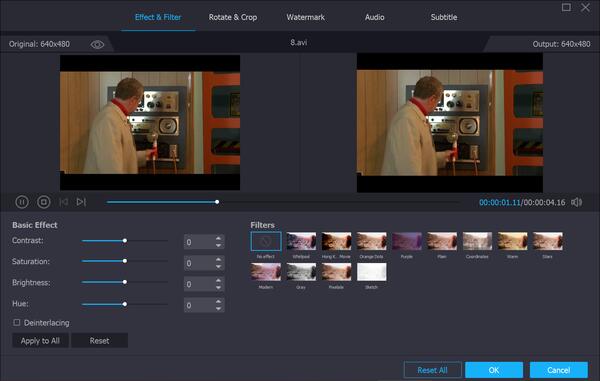Apply the Warm filter
Viewport: 600px width, 381px height.
point(512,241)
